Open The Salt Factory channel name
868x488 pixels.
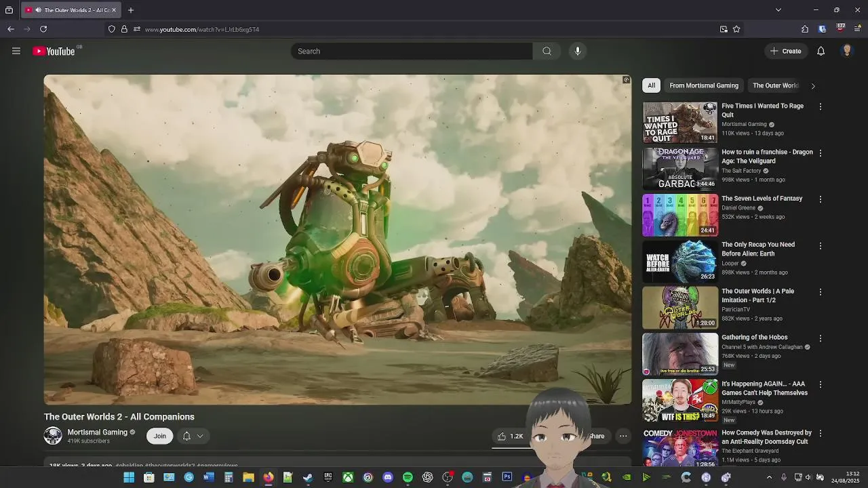point(741,171)
